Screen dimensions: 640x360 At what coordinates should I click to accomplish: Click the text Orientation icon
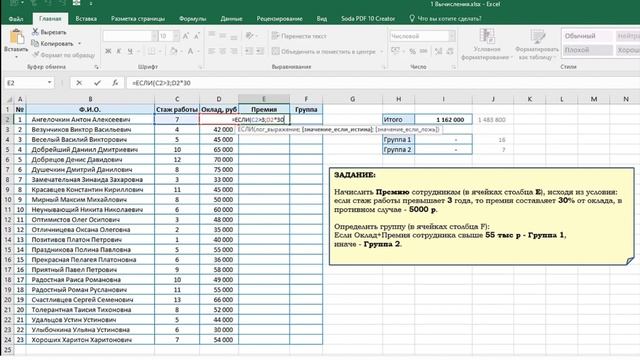tap(249, 36)
